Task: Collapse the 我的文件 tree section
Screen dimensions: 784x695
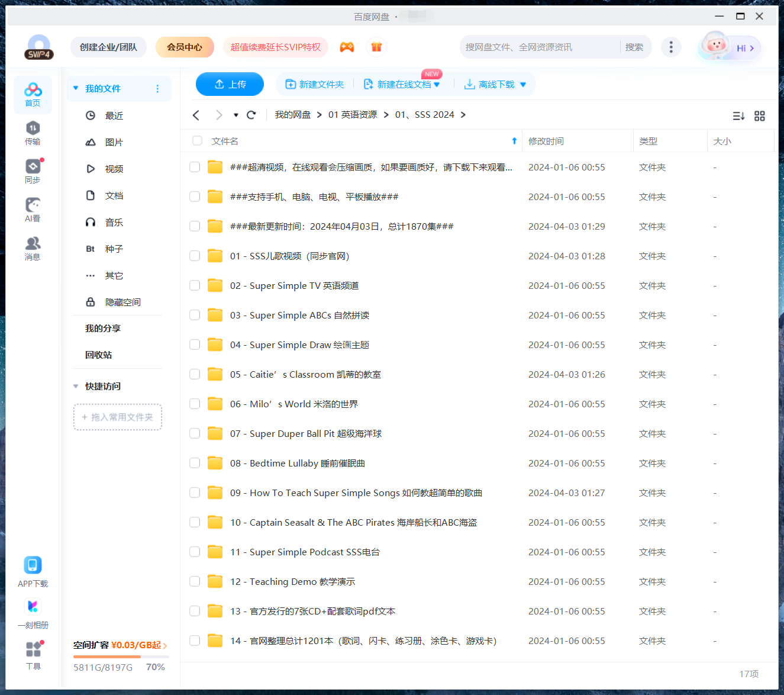Action: 76,88
